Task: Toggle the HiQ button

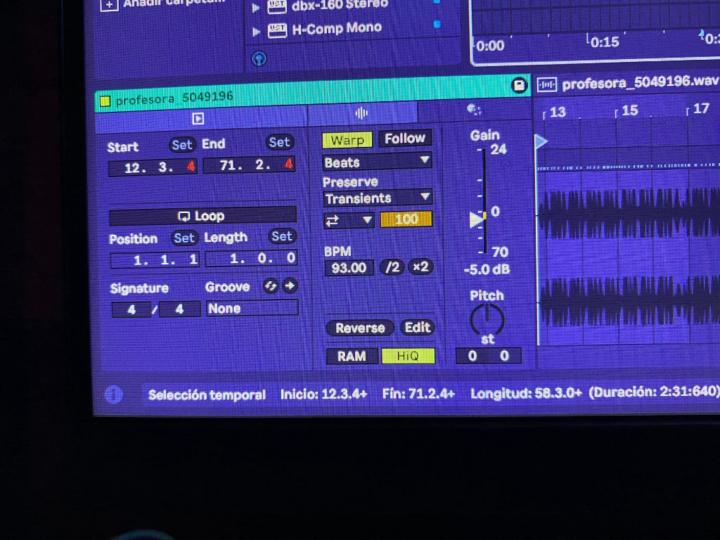Action: (408, 356)
